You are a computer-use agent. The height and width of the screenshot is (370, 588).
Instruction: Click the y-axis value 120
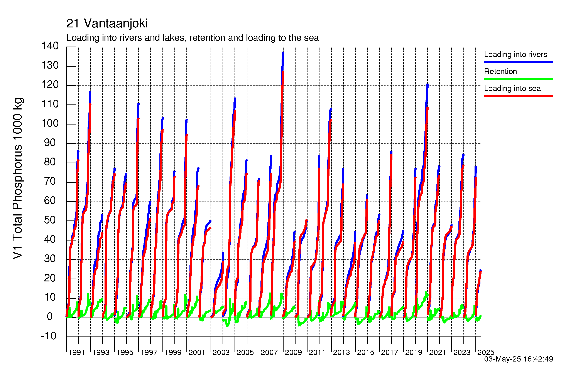(50, 85)
